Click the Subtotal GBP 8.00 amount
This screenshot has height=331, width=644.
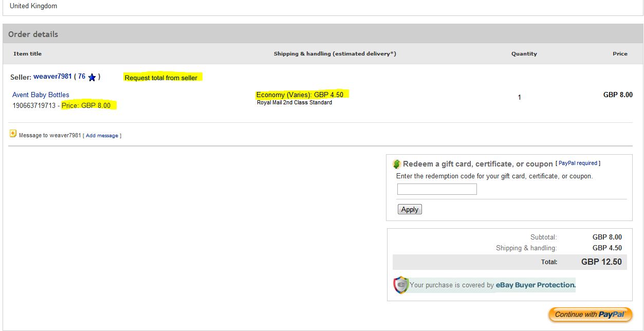[607, 237]
